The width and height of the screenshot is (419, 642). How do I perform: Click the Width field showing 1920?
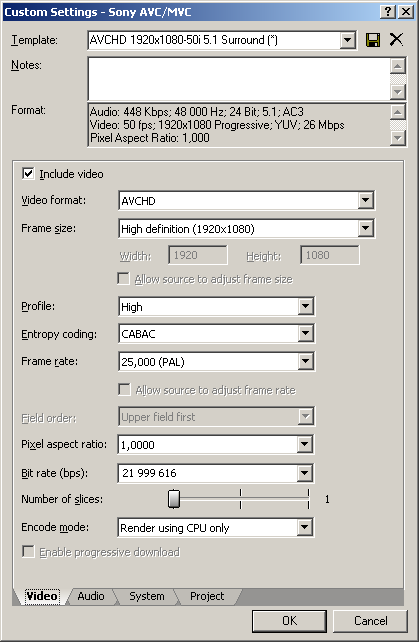197,255
